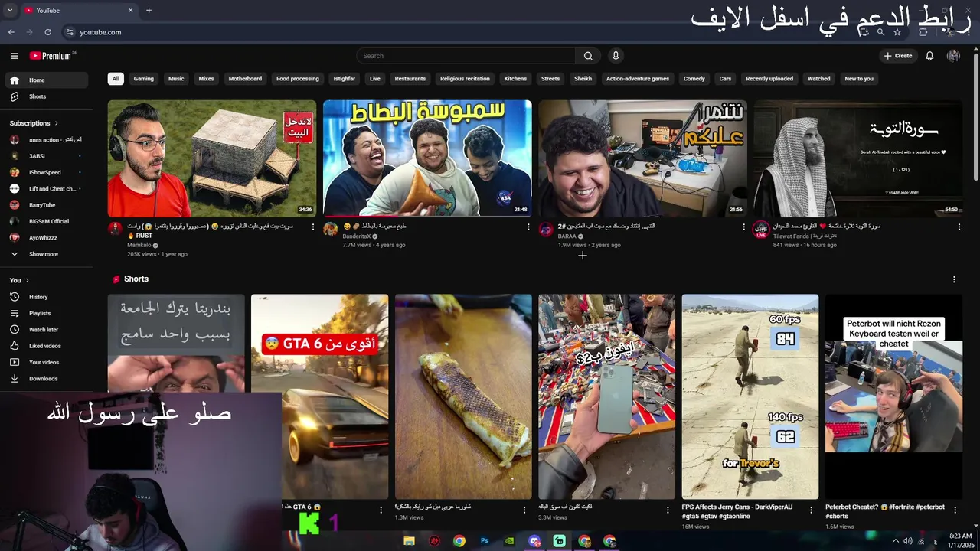Image resolution: width=980 pixels, height=551 pixels.
Task: Open the BARAA channel avatar
Action: click(546, 229)
